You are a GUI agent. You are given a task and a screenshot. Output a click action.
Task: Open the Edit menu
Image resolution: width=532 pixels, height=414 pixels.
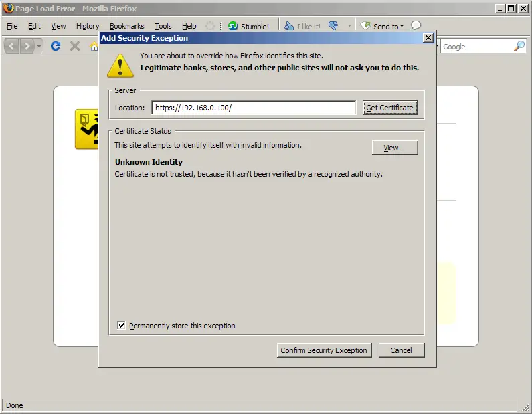[34, 26]
